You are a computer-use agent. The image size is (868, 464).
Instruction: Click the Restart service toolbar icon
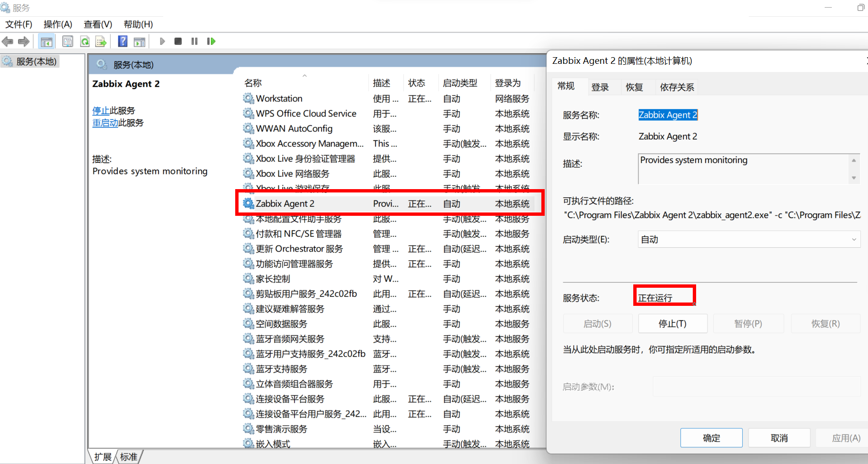point(211,41)
